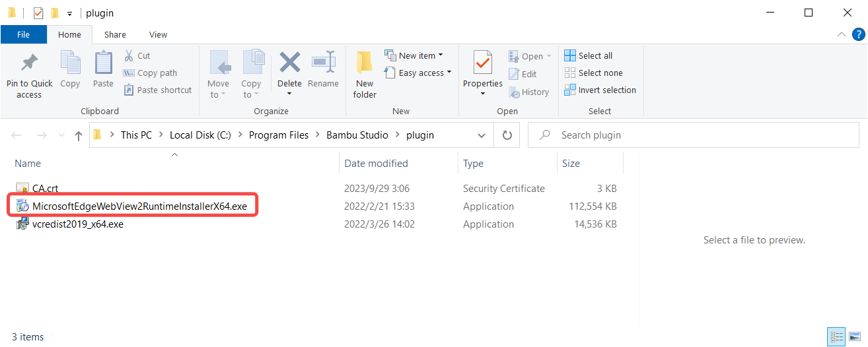Screen dimensions: 868x347
Task: Navigate forward with right arrow
Action: (41, 135)
